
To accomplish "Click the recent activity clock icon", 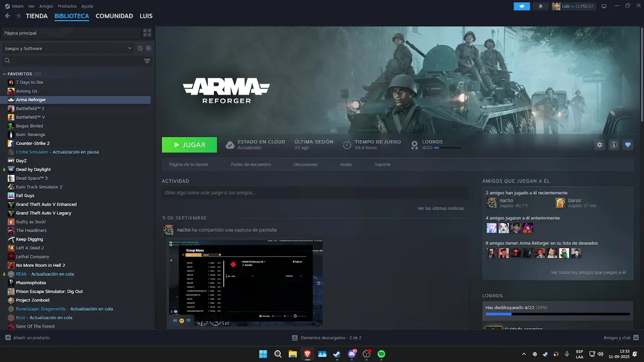I will click(x=140, y=48).
